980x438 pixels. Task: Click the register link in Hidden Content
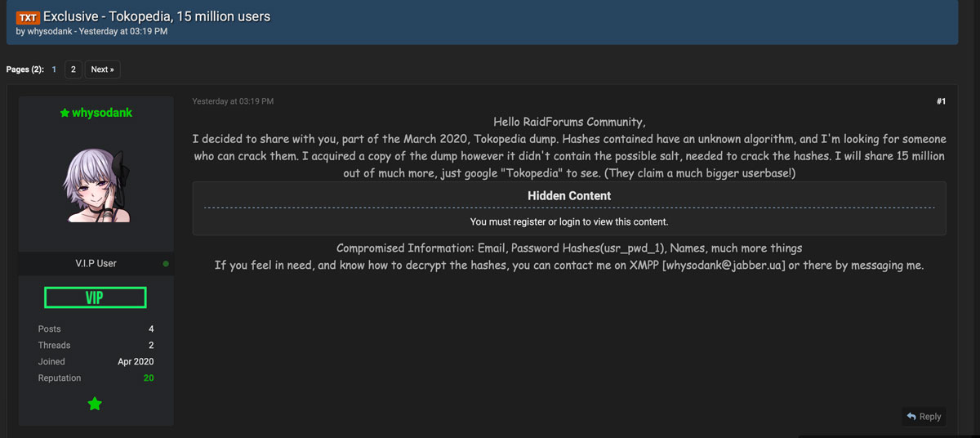530,221
